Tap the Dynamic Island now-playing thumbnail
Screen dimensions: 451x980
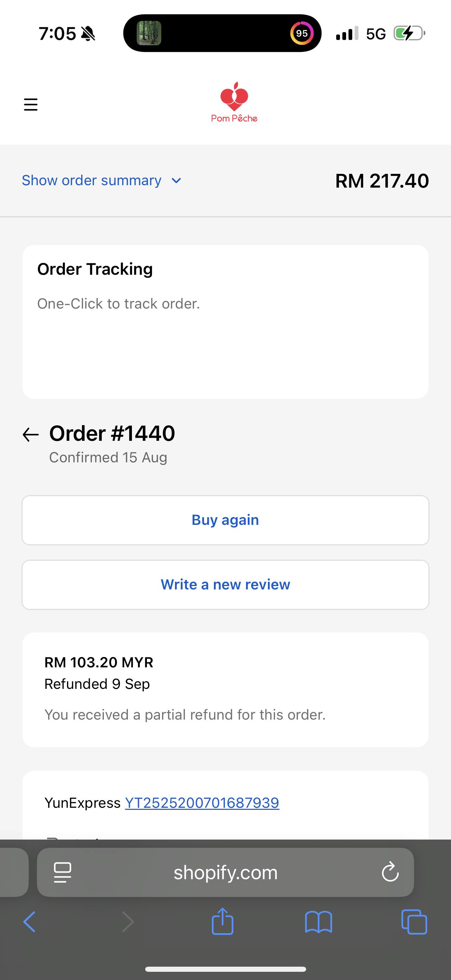pyautogui.click(x=149, y=33)
